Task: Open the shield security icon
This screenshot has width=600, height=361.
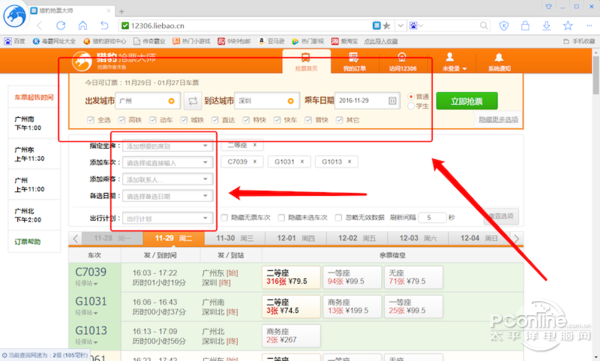Action: click(504, 26)
